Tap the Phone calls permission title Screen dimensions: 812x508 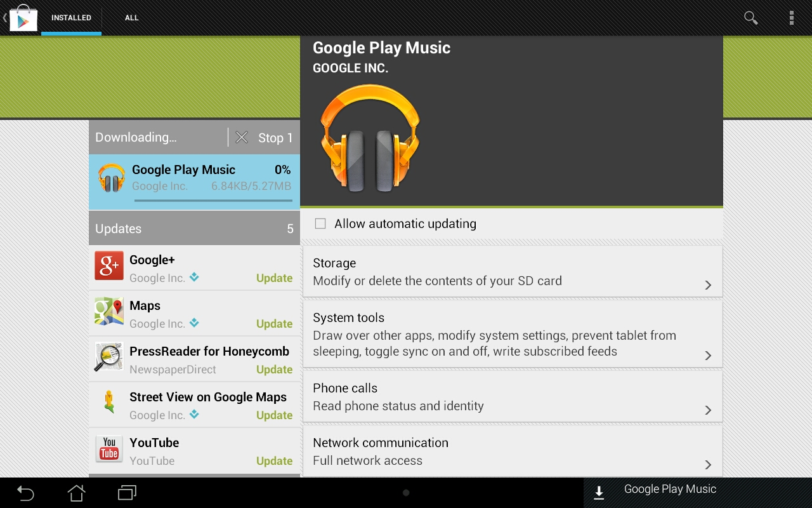click(345, 388)
